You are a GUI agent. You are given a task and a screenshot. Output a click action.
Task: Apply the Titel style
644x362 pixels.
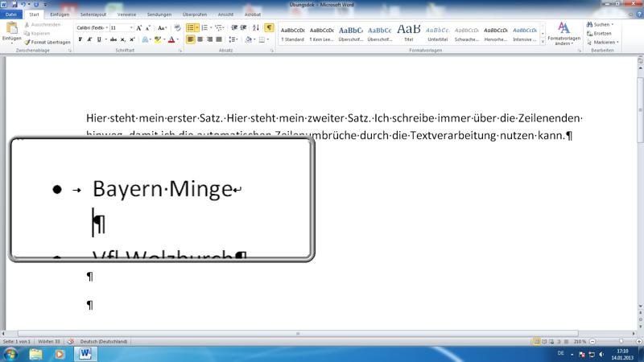(408, 32)
